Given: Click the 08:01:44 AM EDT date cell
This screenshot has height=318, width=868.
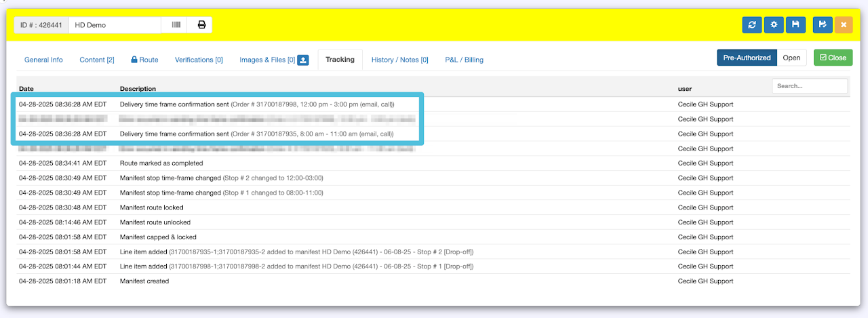Looking at the screenshot, I should coord(62,266).
